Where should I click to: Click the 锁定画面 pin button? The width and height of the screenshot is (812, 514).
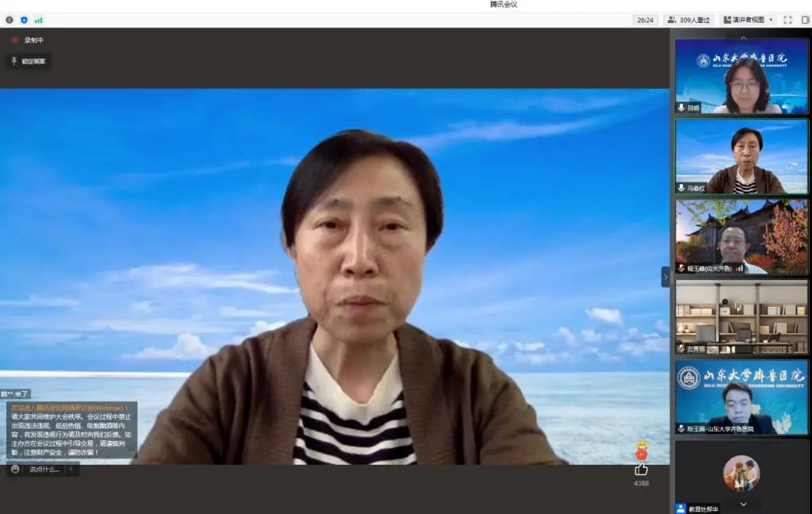click(29, 61)
